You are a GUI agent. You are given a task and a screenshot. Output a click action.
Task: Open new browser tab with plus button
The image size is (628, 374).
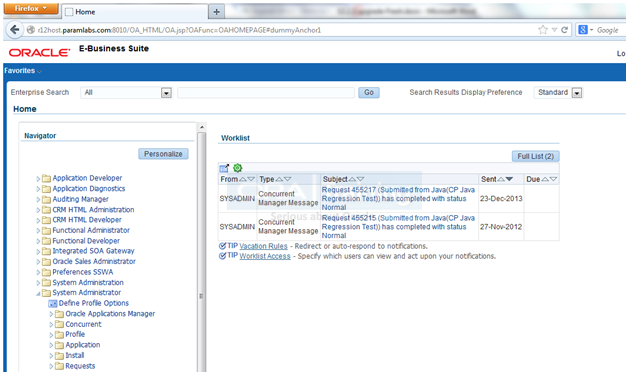coord(216,12)
